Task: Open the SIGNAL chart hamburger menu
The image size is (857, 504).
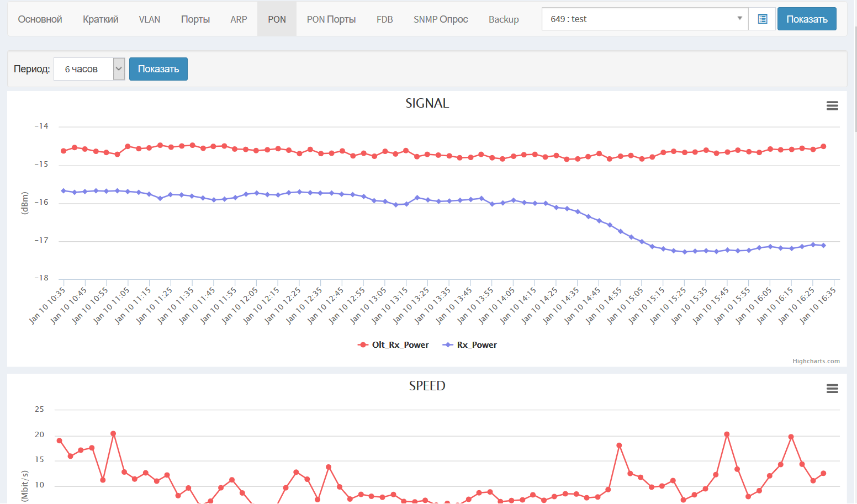Action: coord(832,106)
